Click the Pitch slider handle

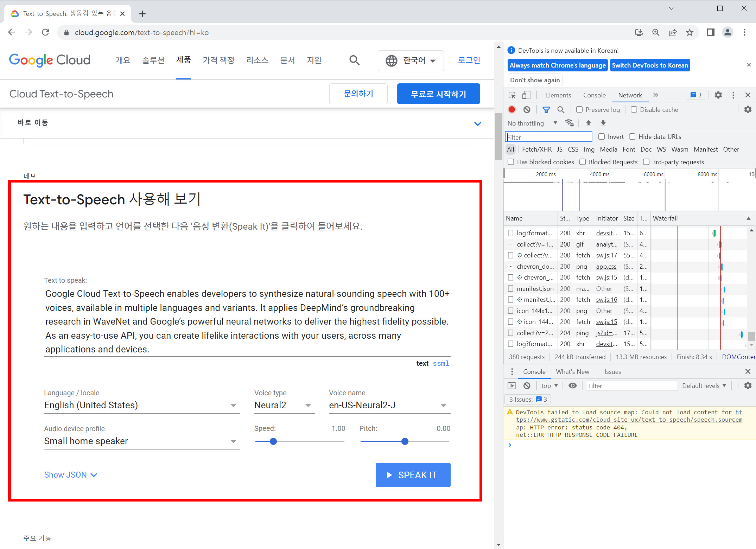click(405, 441)
